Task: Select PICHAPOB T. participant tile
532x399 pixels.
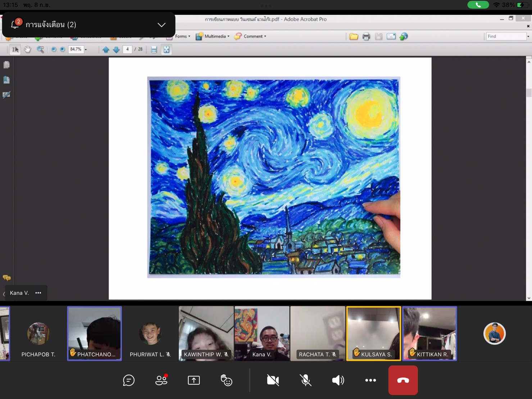Action: point(38,334)
